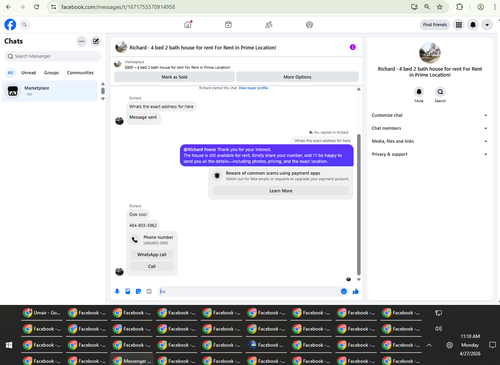
Task: Open the Marketplace chat row
Action: tap(50, 91)
